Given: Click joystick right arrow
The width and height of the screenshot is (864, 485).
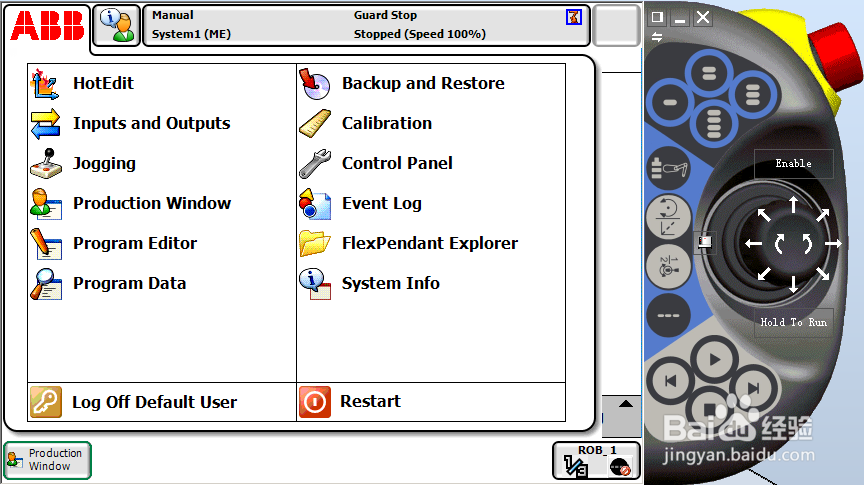Looking at the screenshot, I should pos(833,243).
